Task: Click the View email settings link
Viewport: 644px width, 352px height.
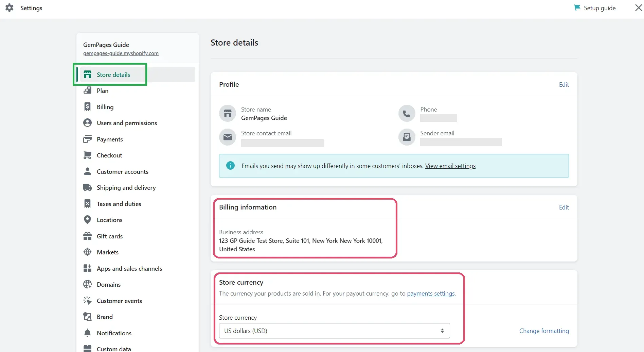Action: coord(450,166)
